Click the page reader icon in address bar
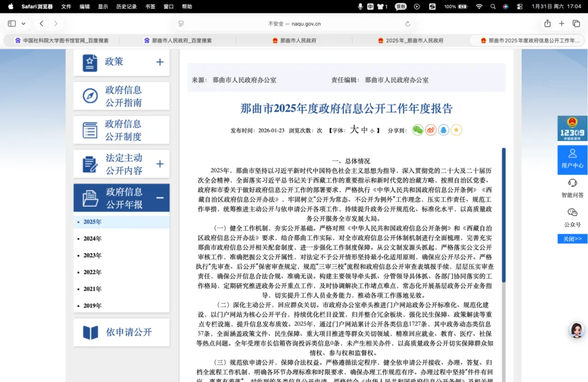588x382 pixels. 181,23
